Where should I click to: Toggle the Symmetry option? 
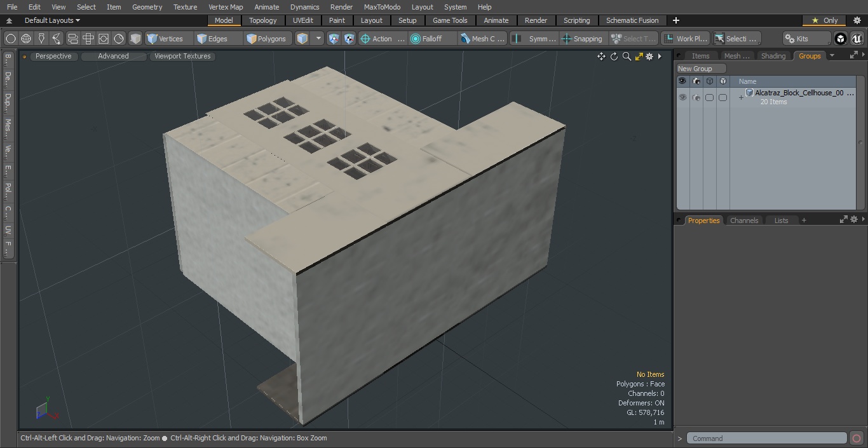click(x=534, y=39)
